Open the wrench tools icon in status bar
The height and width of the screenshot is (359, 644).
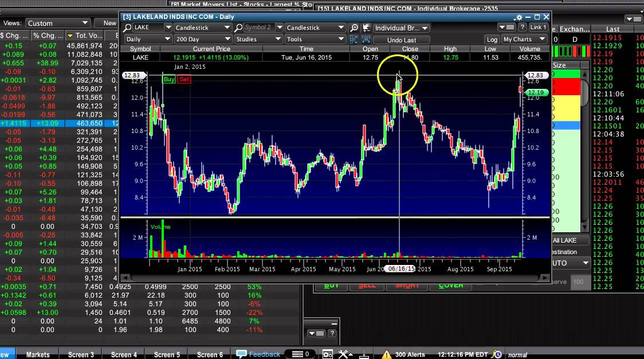pos(345,354)
